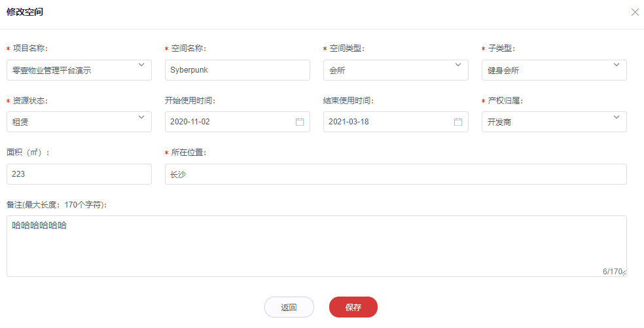Click the 返回 button
The width and height of the screenshot is (644, 328).
[289, 307]
